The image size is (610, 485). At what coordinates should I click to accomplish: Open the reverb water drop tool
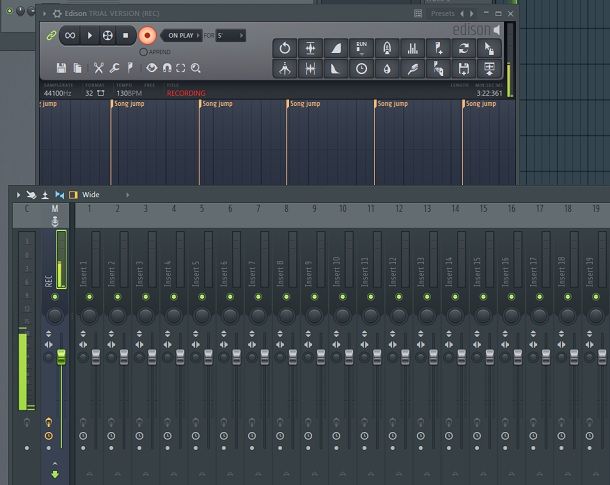(x=387, y=69)
